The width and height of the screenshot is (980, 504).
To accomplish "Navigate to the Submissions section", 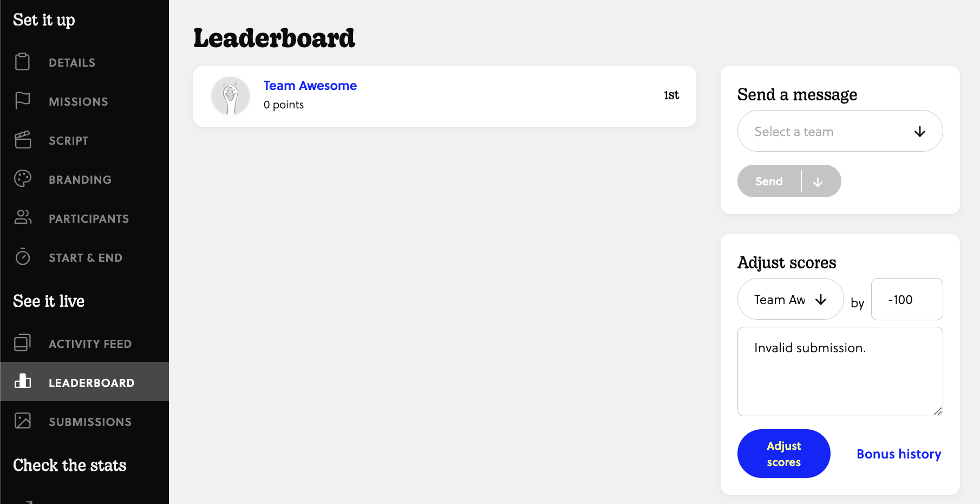I will tap(90, 421).
